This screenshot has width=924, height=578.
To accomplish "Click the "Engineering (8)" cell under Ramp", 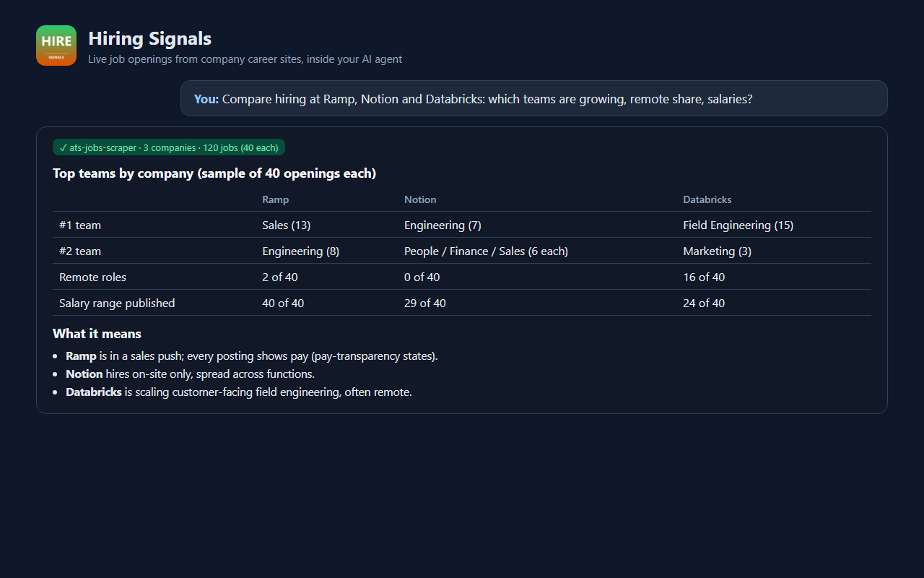I will 301,251.
